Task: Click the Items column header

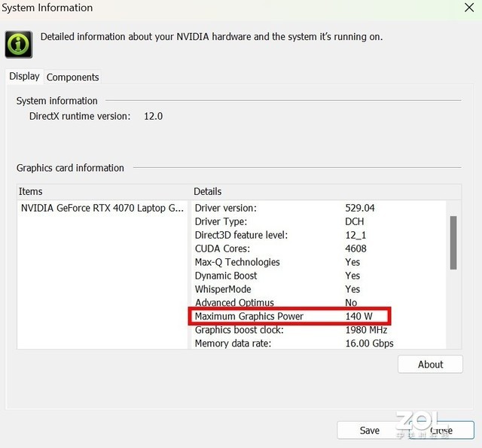Action: [x=31, y=191]
